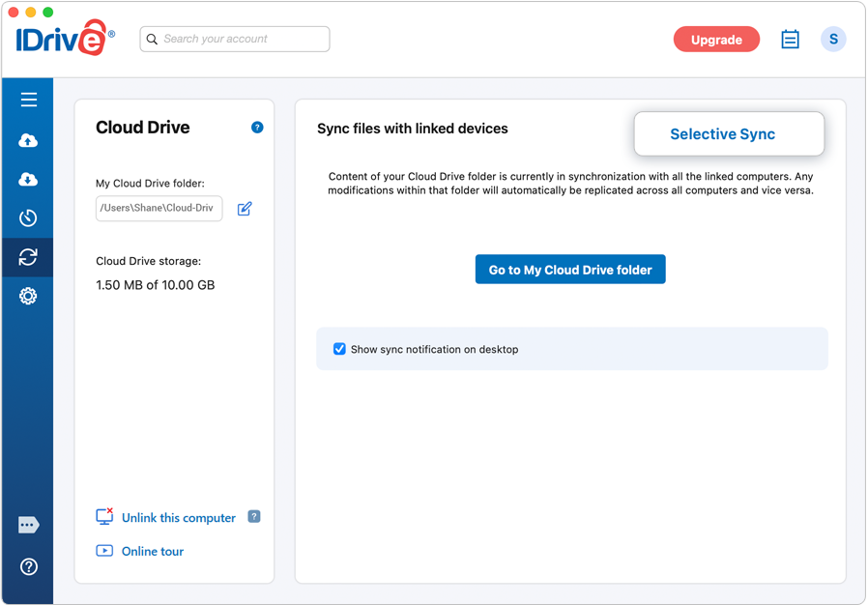868x605 pixels.
Task: Open the hamburger menu in the sidebar
Action: coord(29,100)
